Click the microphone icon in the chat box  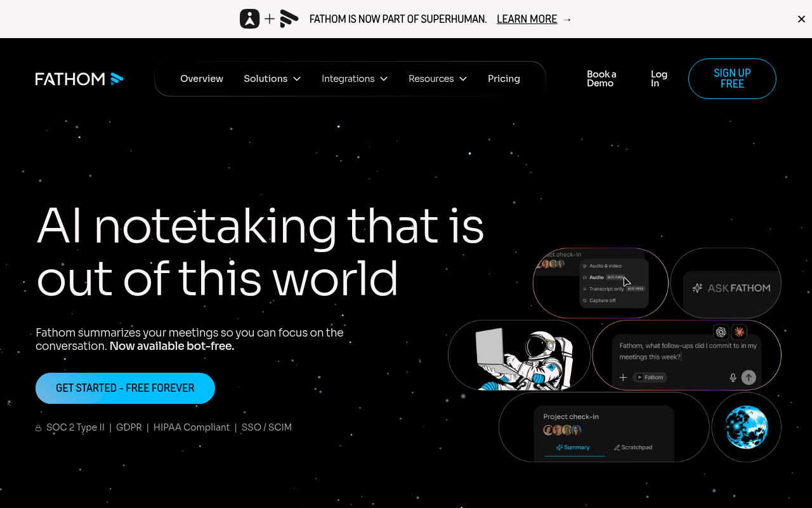(x=733, y=377)
